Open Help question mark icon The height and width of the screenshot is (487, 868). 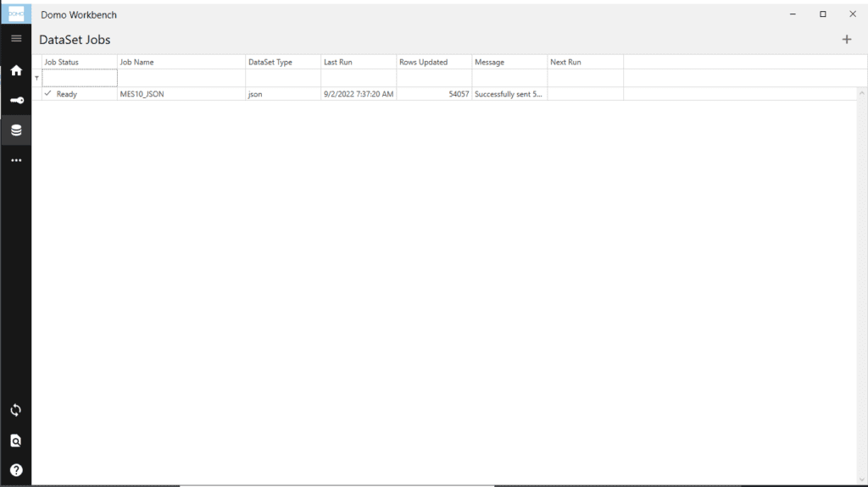tap(16, 470)
